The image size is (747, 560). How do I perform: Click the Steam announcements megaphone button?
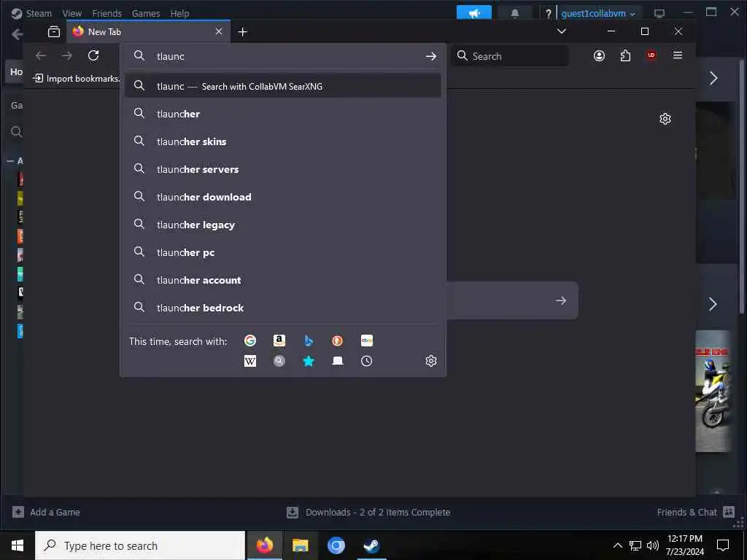tap(474, 13)
